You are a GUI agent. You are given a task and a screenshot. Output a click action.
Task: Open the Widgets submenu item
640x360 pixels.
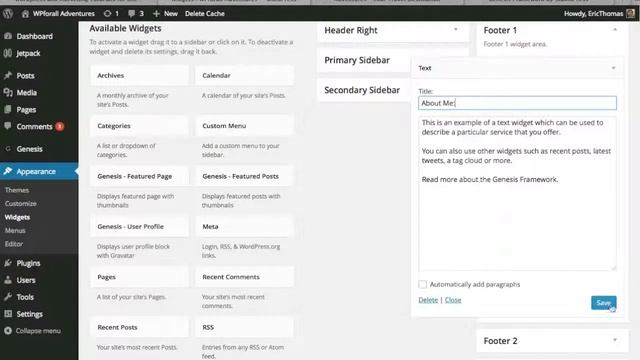17,217
